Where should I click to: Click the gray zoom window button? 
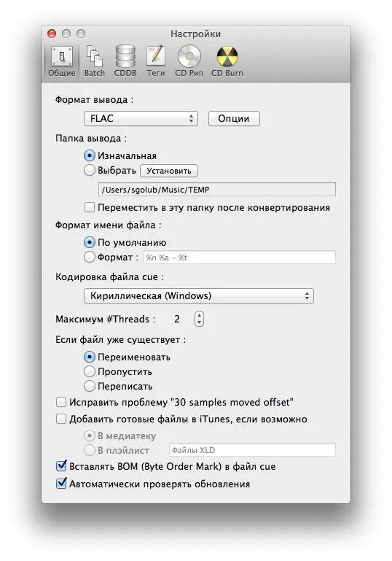click(81, 34)
